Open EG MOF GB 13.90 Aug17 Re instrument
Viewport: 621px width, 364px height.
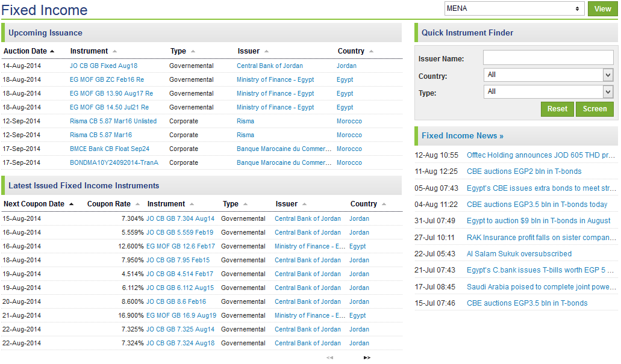111,93
